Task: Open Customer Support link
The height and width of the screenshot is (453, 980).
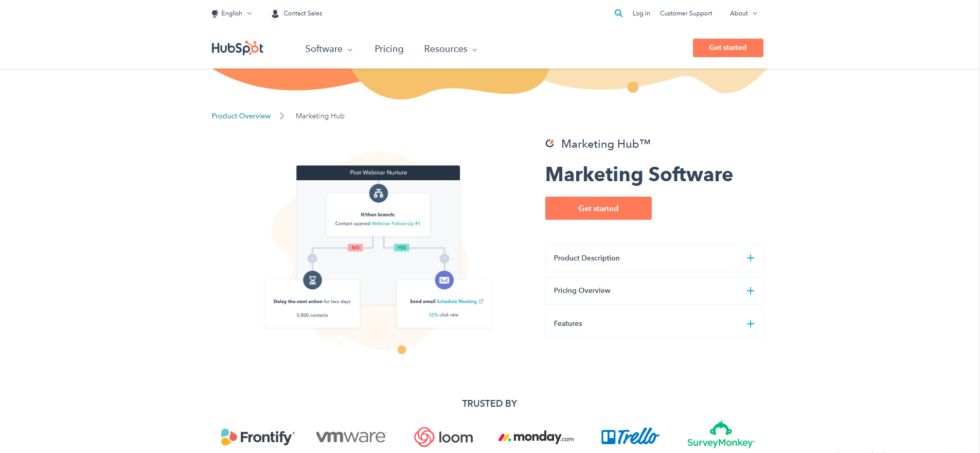Action: click(686, 13)
